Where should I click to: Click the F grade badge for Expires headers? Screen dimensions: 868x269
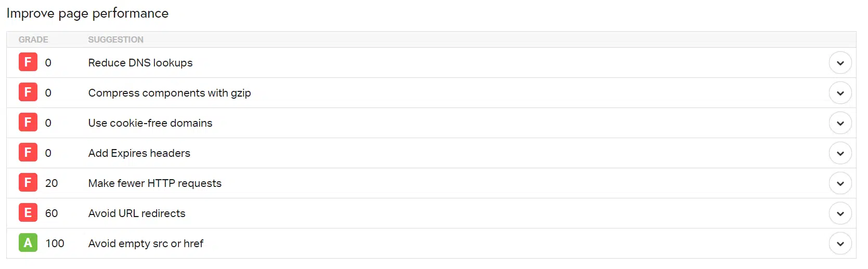(x=28, y=153)
